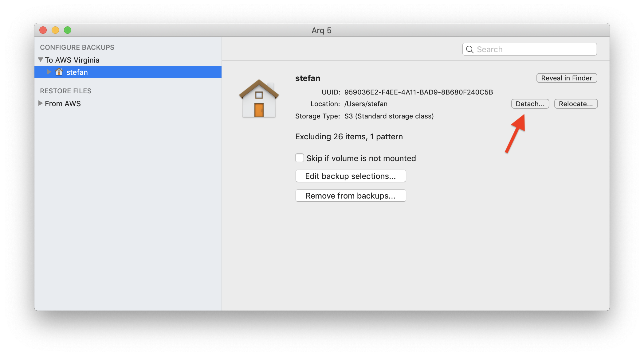644x356 pixels.
Task: Click the magnifying glass search icon
Action: pyautogui.click(x=470, y=49)
